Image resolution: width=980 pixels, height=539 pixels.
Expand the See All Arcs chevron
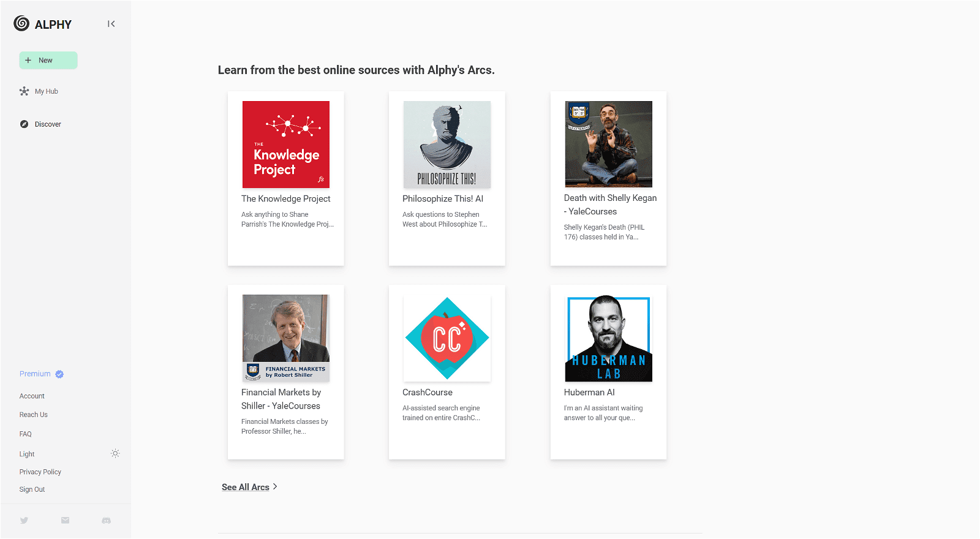coord(275,486)
